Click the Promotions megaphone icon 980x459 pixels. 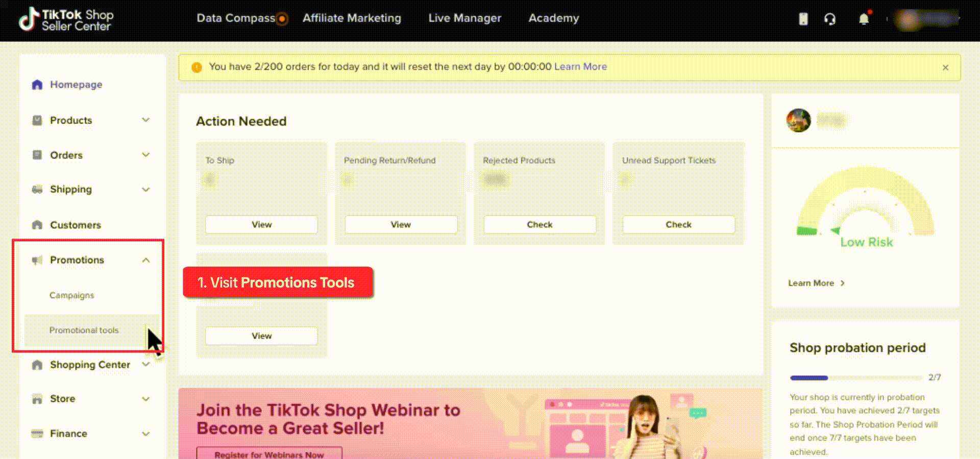(37, 260)
